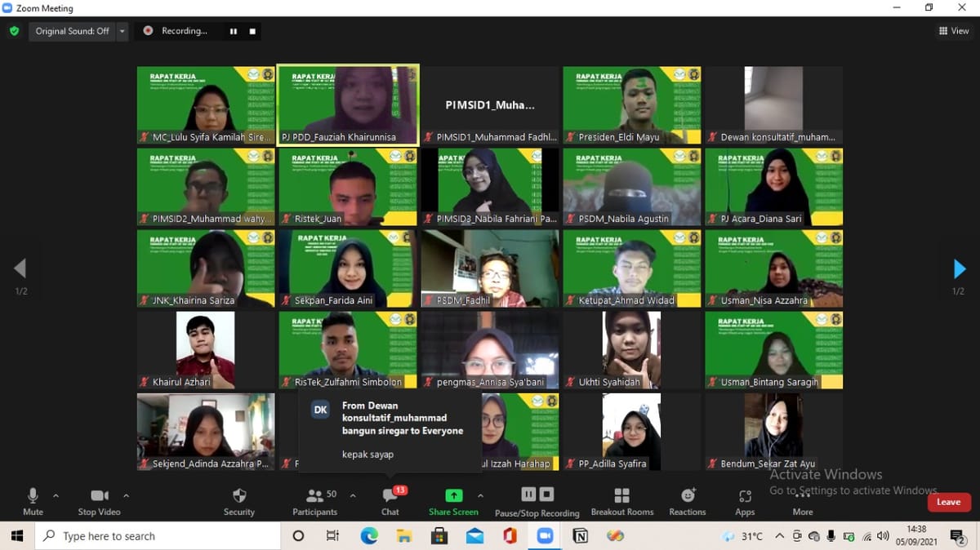Open the View layout menu
The height and width of the screenshot is (550, 980).
click(954, 31)
